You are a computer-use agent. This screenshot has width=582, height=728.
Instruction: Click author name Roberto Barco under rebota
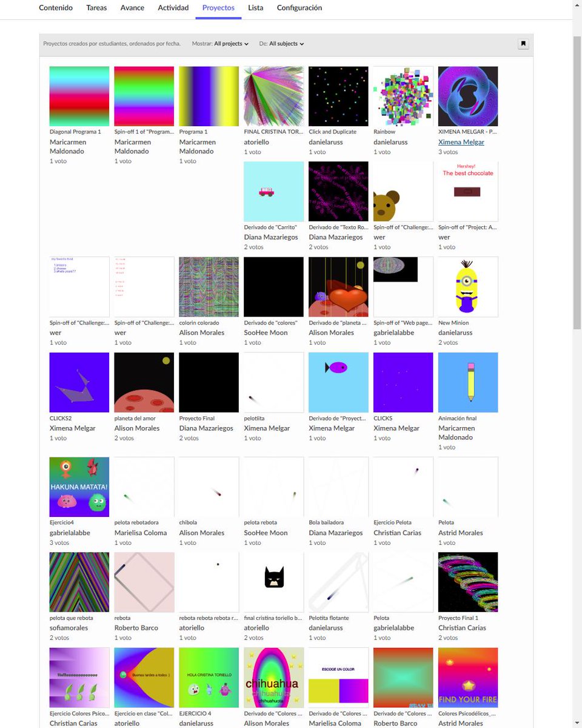click(x=136, y=628)
